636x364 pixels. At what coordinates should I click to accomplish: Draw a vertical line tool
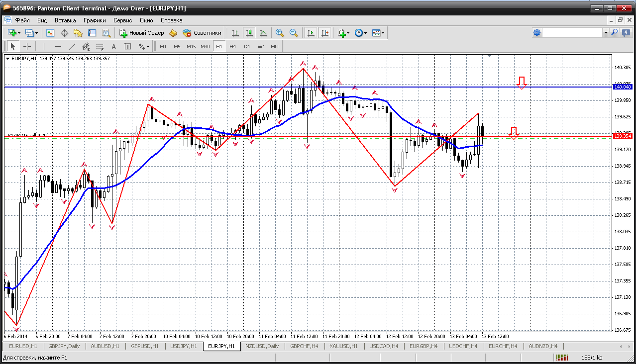(44, 46)
